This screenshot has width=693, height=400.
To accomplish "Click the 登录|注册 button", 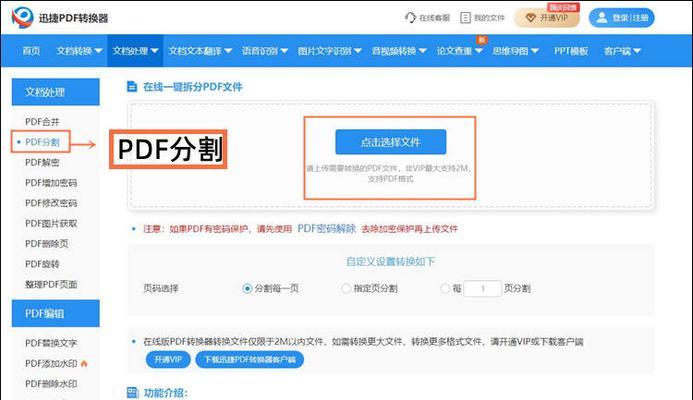I will 621,18.
